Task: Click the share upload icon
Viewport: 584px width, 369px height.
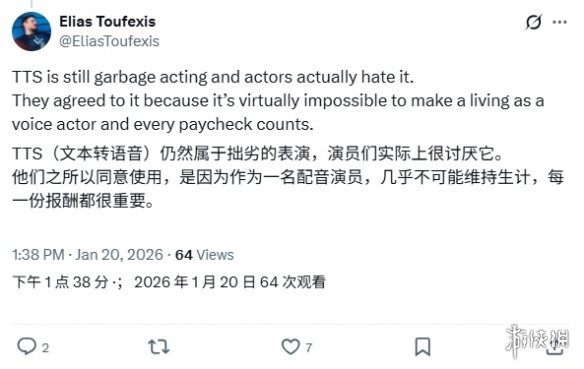Action: pyautogui.click(x=554, y=347)
